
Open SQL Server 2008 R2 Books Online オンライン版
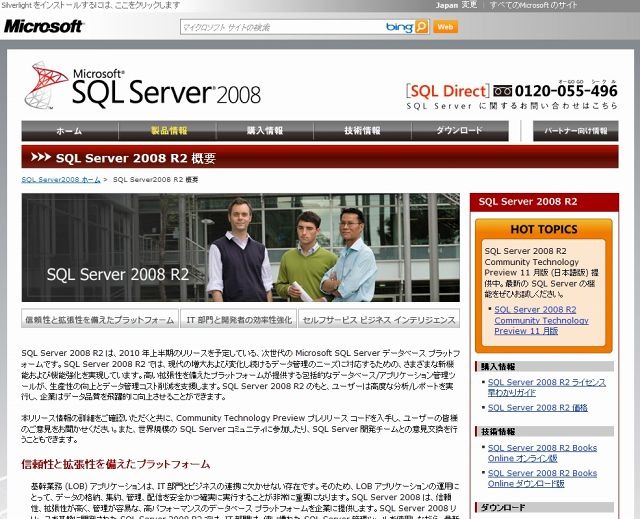pos(542,453)
